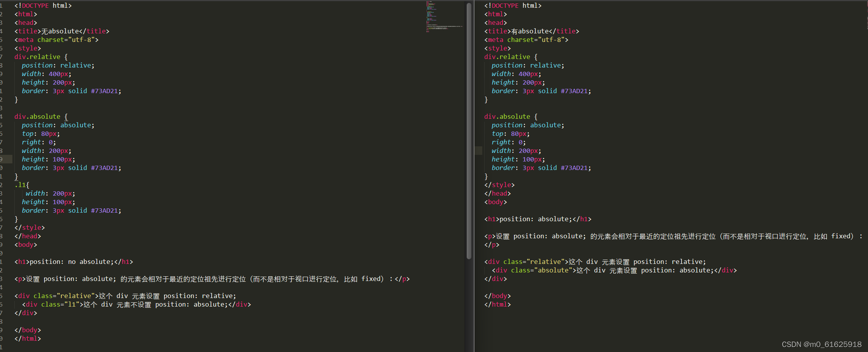Place cursor on the .l1{ selector line

tap(22, 185)
